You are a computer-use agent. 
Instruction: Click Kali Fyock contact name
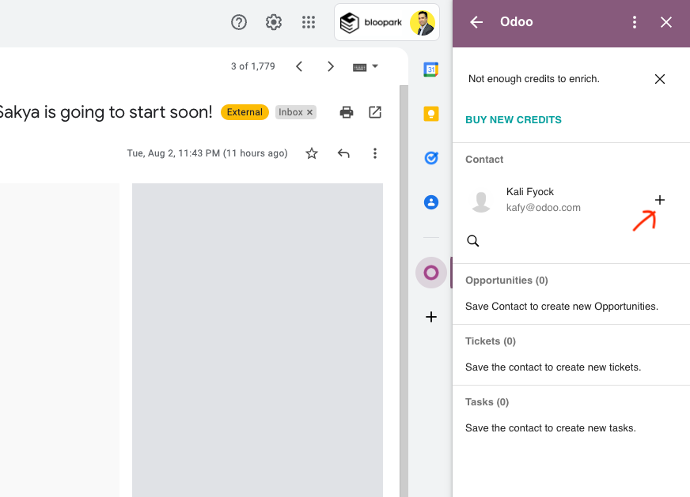click(530, 192)
